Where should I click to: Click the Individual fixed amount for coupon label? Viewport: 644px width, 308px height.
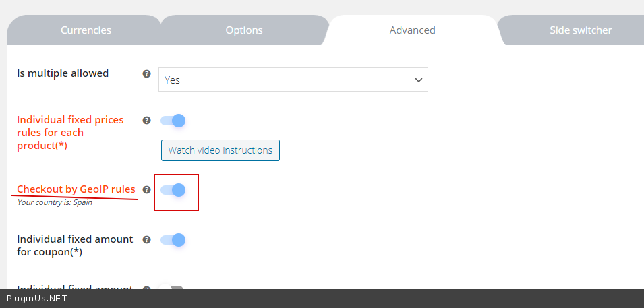[75, 245]
